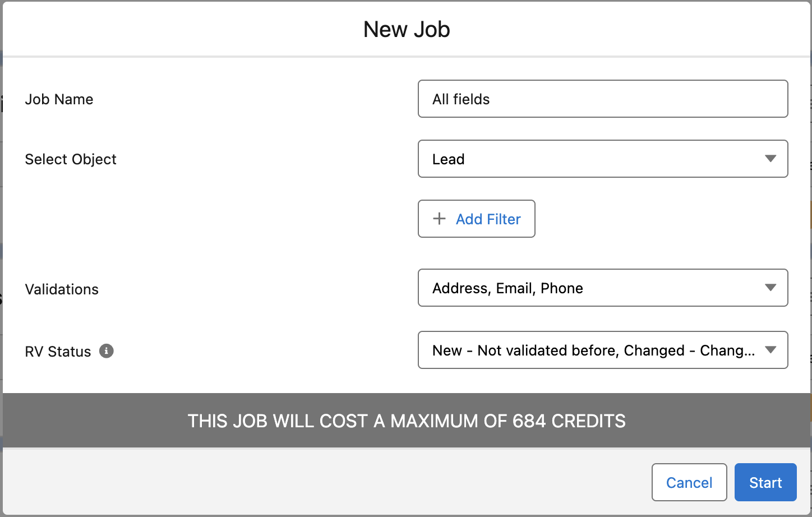
Task: Click the Add Filter button
Action: click(477, 219)
